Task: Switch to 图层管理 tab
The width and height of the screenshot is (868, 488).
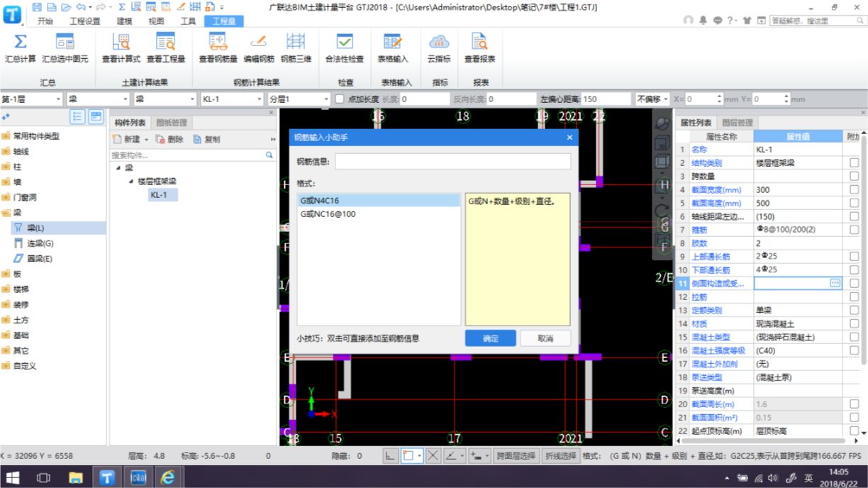Action: pos(738,123)
